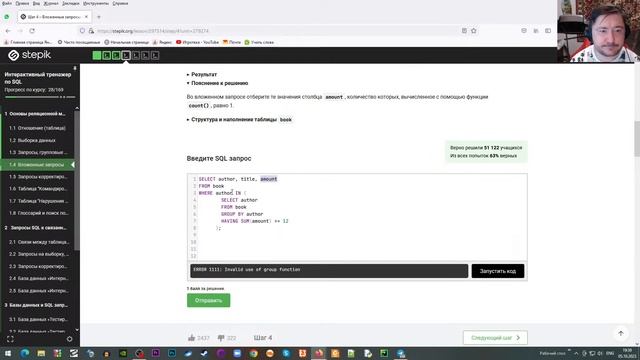Viewport: 640px width, 360px height.
Task: Open the Инструменты menu
Action: pyautogui.click(x=96, y=3)
